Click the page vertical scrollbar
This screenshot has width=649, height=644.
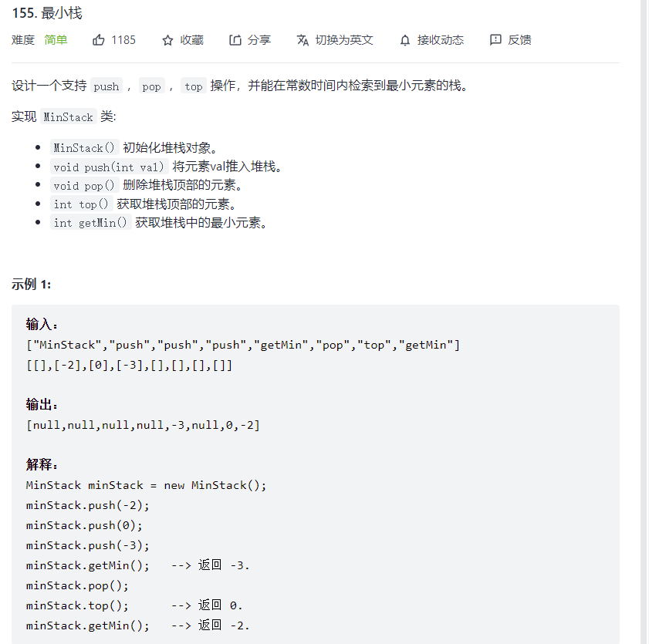[x=643, y=322]
